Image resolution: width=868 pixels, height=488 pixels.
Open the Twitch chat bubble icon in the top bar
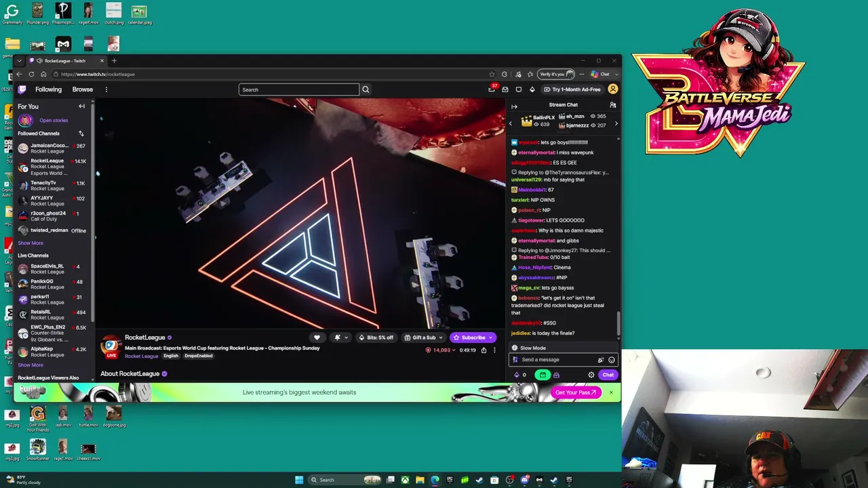519,89
